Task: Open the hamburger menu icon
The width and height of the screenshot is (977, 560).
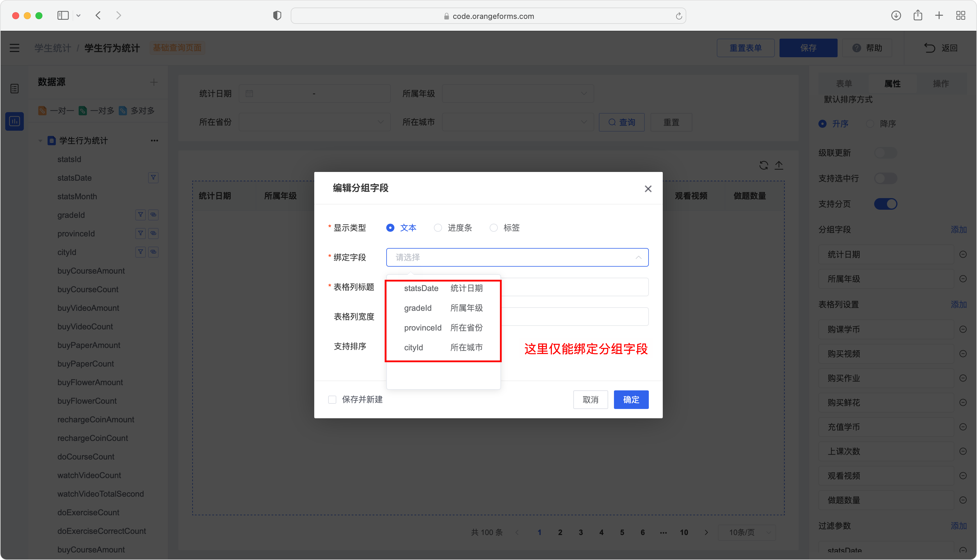Action: click(15, 48)
